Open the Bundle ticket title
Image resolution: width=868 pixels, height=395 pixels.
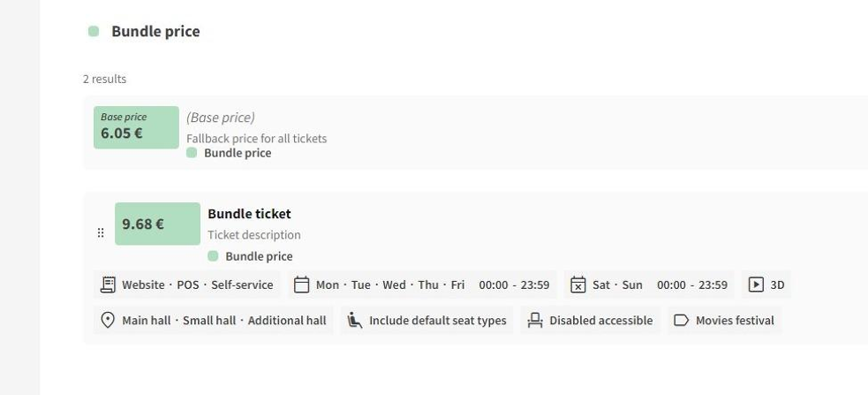point(249,214)
